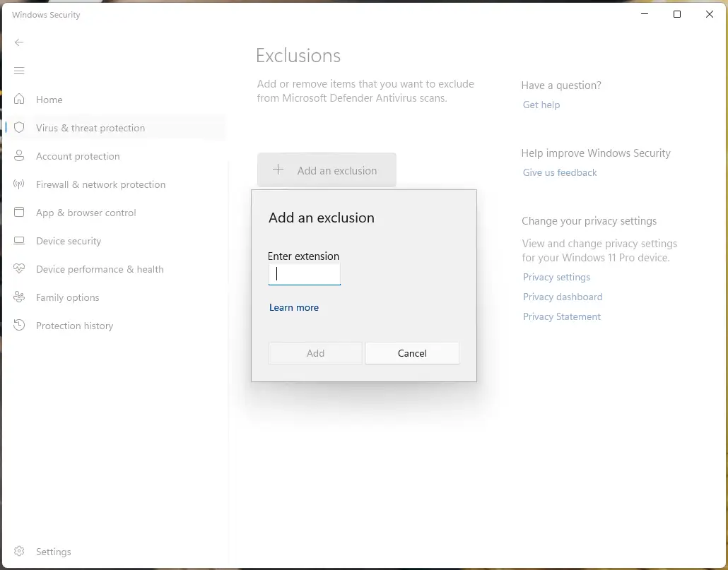Image resolution: width=728 pixels, height=570 pixels.
Task: Open Device security page
Action: [69, 241]
